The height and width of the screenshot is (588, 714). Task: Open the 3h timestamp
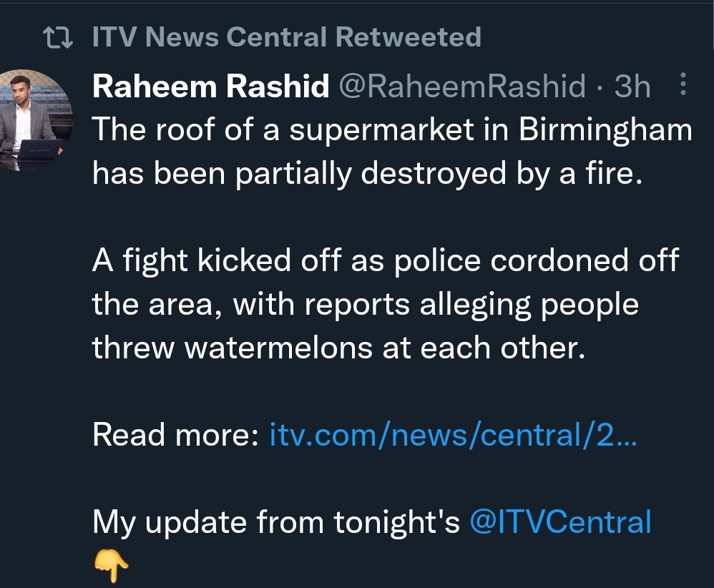(x=632, y=87)
